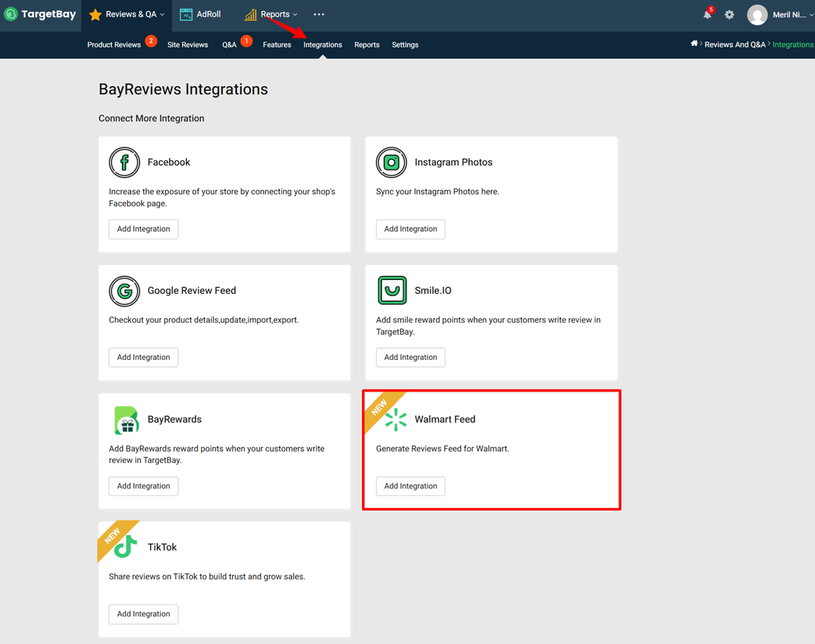The image size is (815, 644).
Task: Click the Reviews & QA star icon
Action: pyautogui.click(x=95, y=14)
